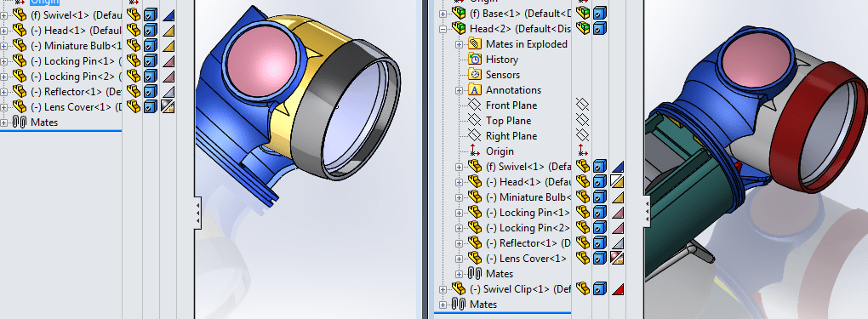Select Right Plane in feature tree
This screenshot has height=319, width=868.
511,136
